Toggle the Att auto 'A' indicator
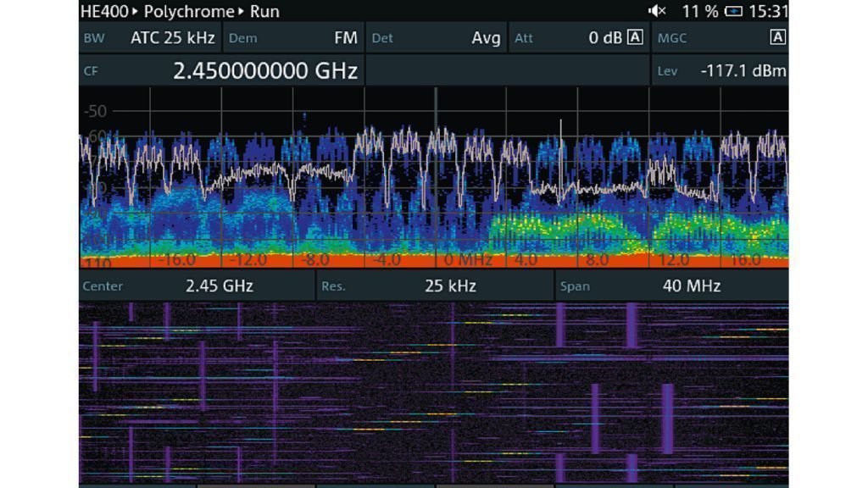 [x=635, y=37]
